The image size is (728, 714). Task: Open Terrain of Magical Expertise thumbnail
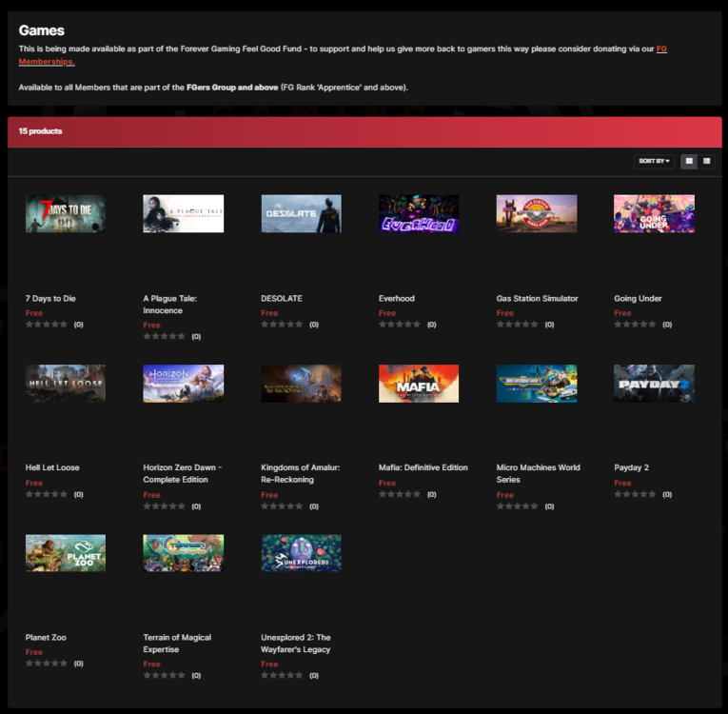click(x=184, y=553)
